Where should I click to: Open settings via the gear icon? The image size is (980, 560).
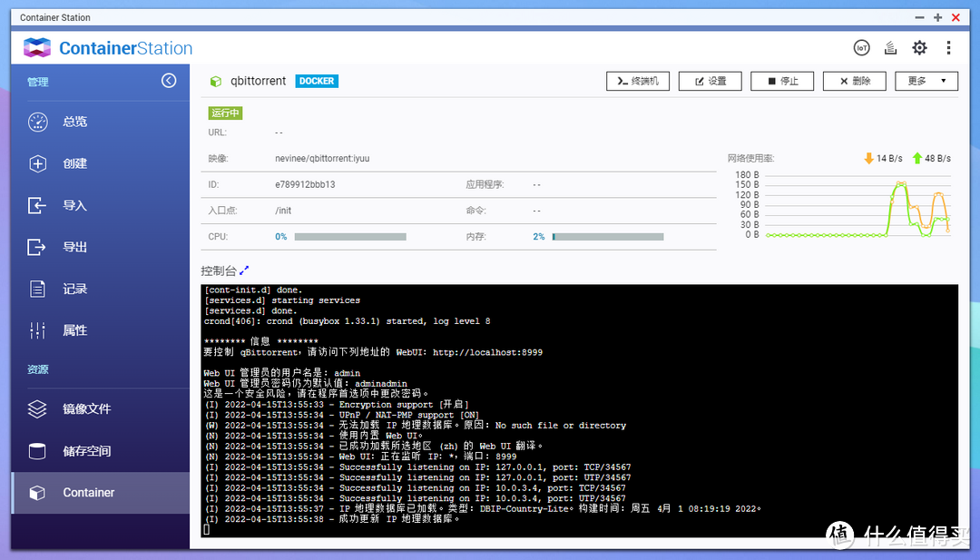[919, 47]
